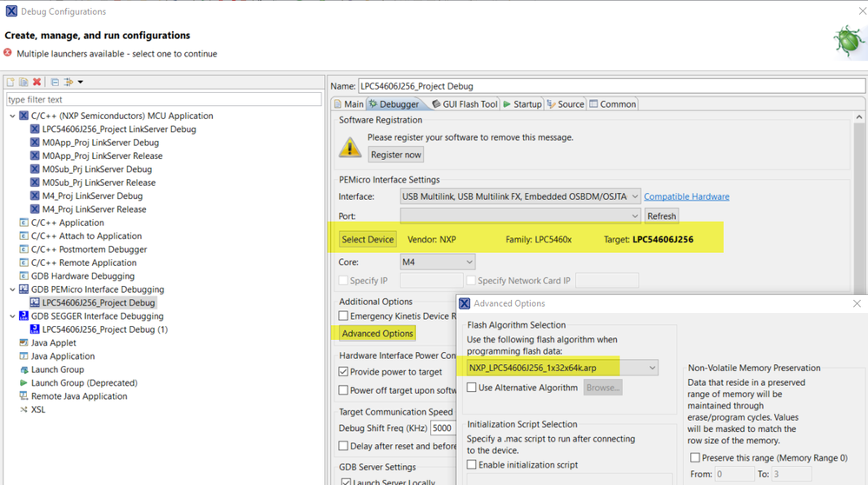Image resolution: width=868 pixels, height=485 pixels.
Task: Toggle Delay after reset checkbox
Action: (x=344, y=446)
